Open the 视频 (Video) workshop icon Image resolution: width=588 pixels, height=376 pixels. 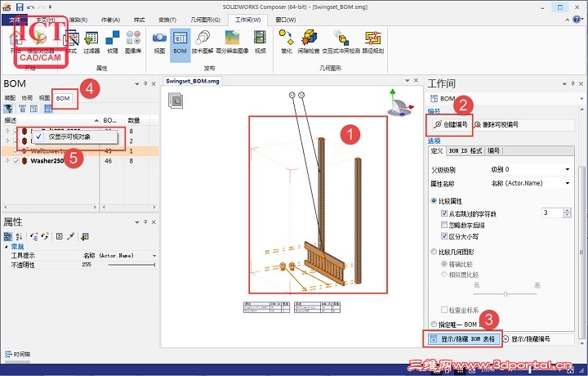pyautogui.click(x=261, y=42)
